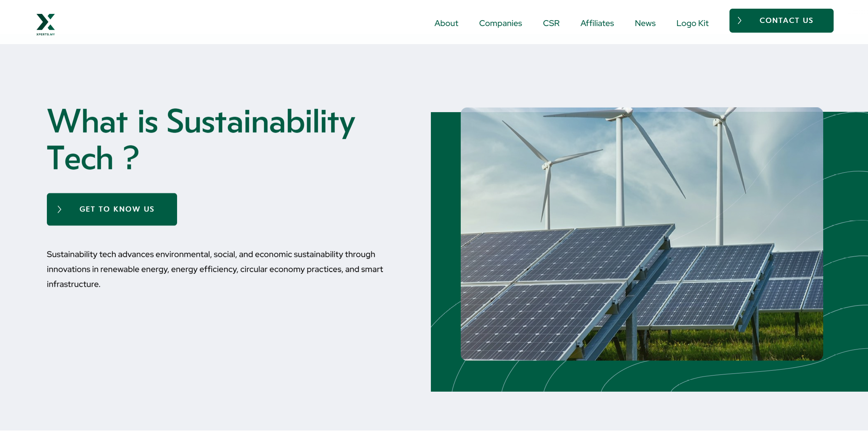
Task: Click the Xperts.my logo icon
Action: tap(45, 22)
